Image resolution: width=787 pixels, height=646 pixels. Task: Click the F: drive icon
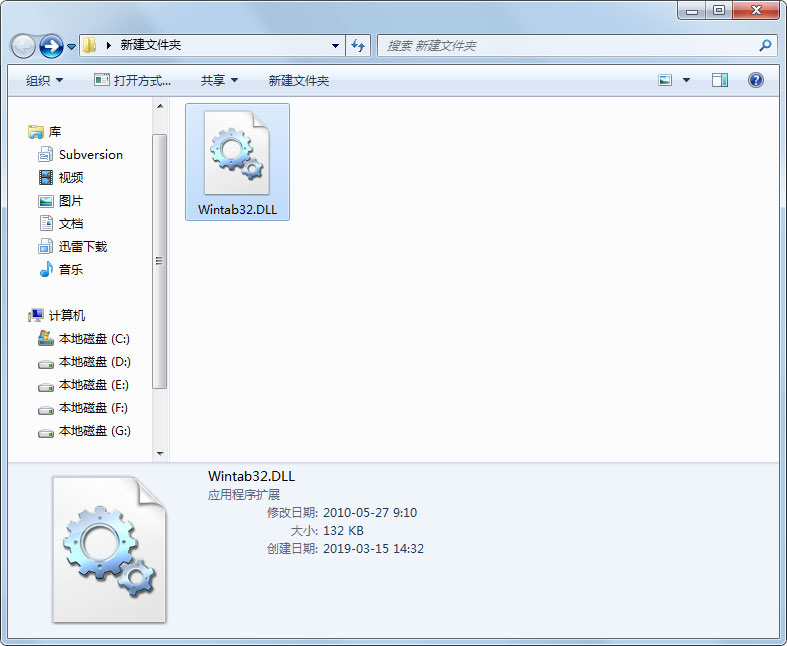(46, 410)
